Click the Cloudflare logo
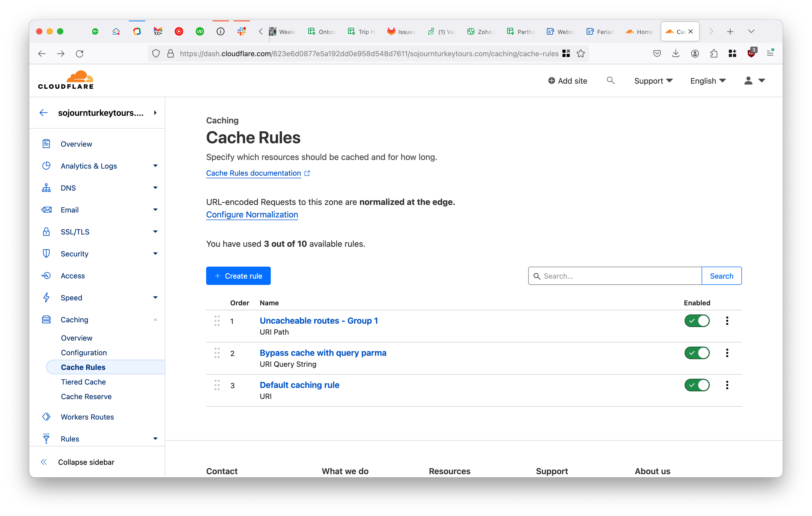 tap(66, 80)
